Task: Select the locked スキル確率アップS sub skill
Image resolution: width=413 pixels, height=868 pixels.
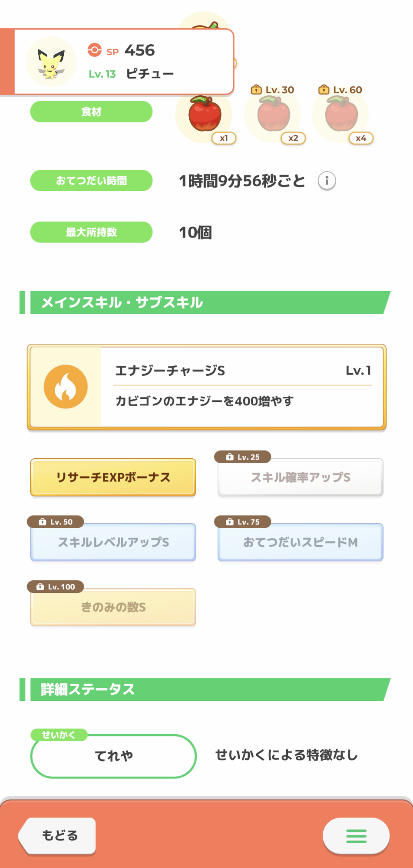Action: coord(301,477)
